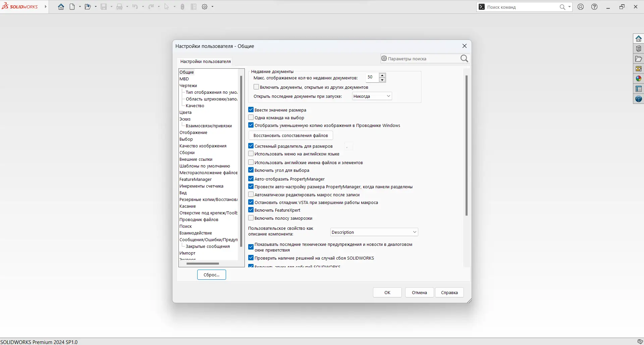Screen dimensions: 644x345
Task: Open 'Эскиз' settings category
Action: [185, 119]
